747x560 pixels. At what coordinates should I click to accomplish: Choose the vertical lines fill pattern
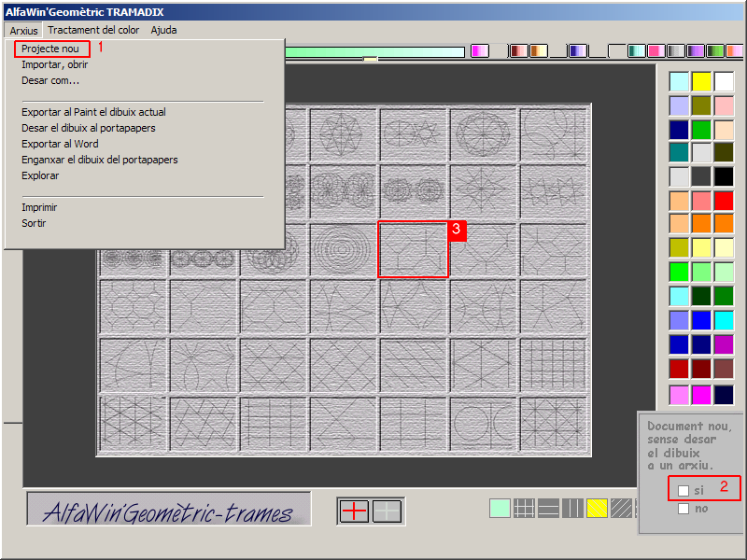[x=572, y=508]
